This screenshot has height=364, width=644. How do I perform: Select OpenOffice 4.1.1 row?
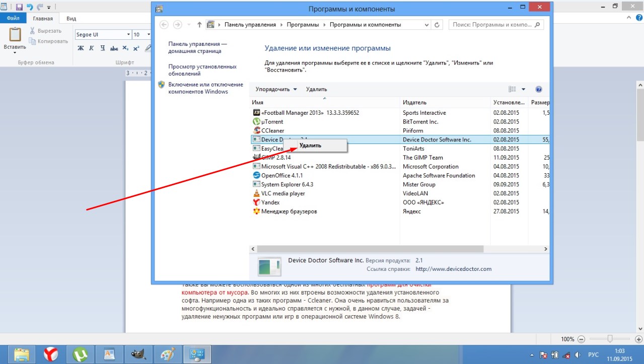(x=399, y=176)
